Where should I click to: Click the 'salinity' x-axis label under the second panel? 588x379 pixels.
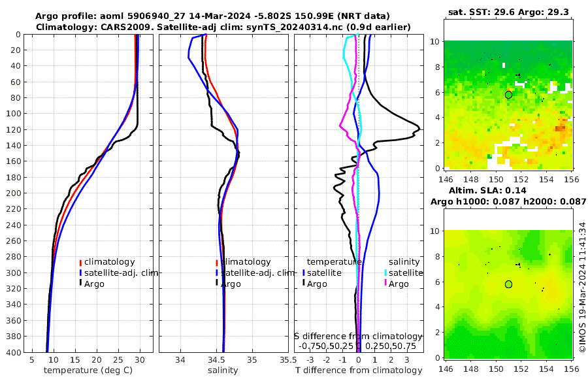pos(223,370)
